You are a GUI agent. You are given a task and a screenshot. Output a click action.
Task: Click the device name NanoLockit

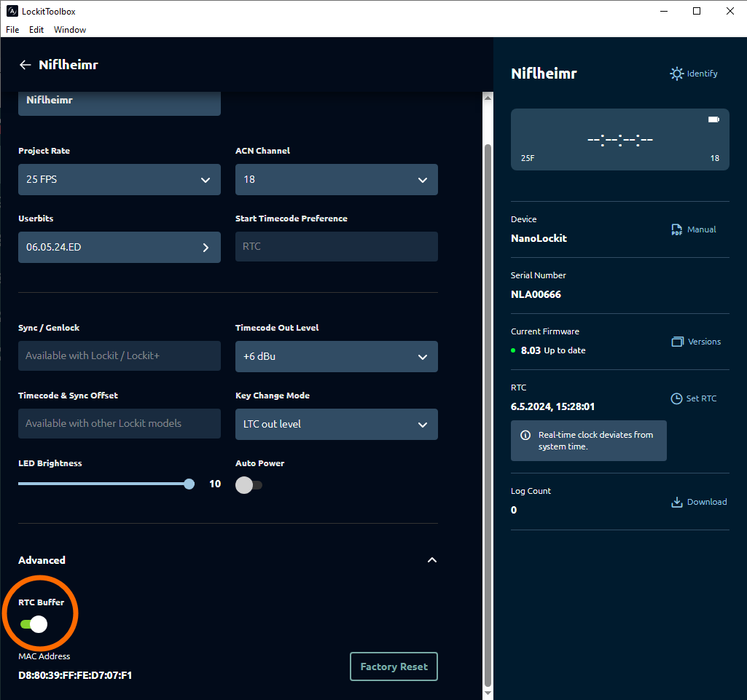(x=539, y=238)
